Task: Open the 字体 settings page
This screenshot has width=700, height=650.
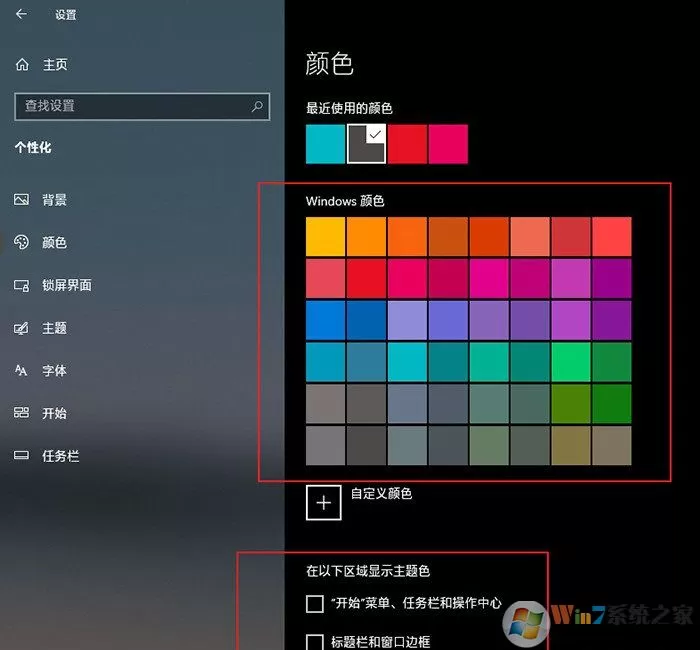Action: click(41, 371)
